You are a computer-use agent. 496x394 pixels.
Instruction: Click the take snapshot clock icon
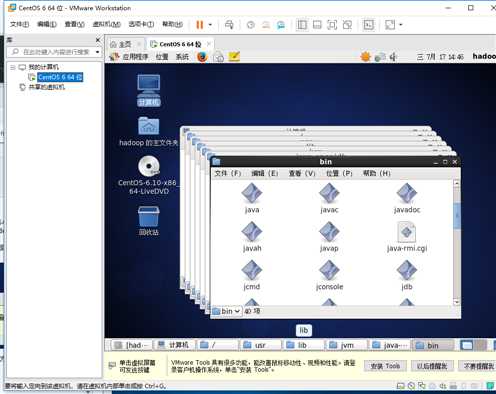pyautogui.click(x=251, y=25)
